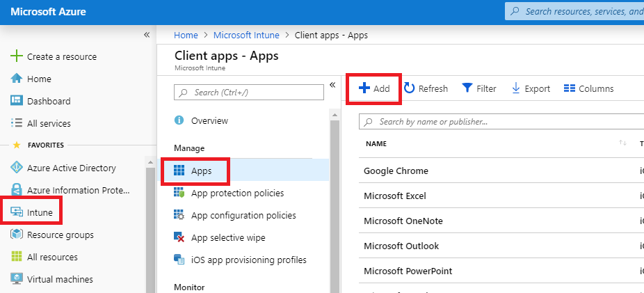
Task: Open the Dashboard icon in sidebar
Action: 17,101
